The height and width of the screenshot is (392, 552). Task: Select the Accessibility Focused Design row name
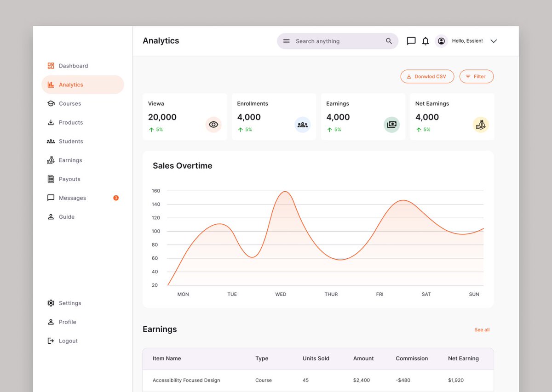186,380
